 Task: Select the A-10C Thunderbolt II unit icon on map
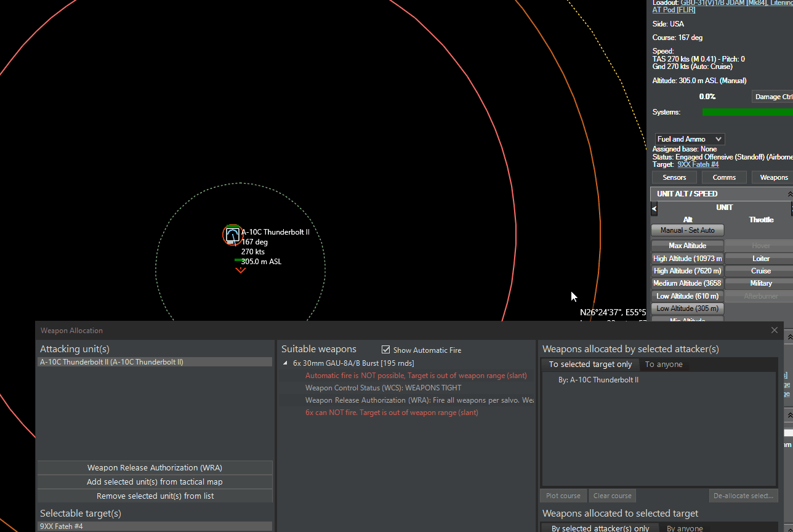pos(231,235)
